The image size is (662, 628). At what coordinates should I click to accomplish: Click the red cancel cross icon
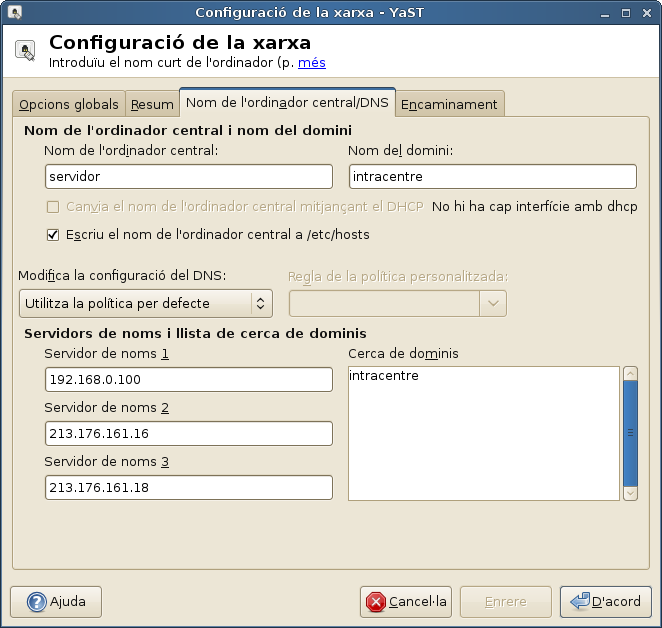click(376, 602)
